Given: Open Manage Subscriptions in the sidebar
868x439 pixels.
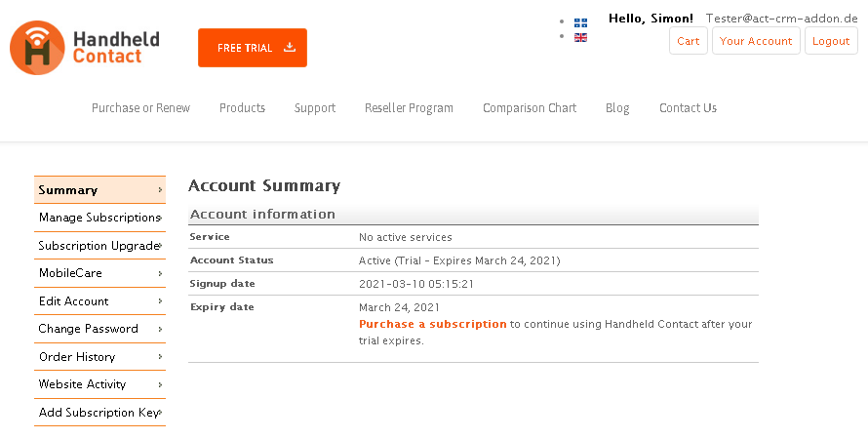Looking at the screenshot, I should coord(99,218).
